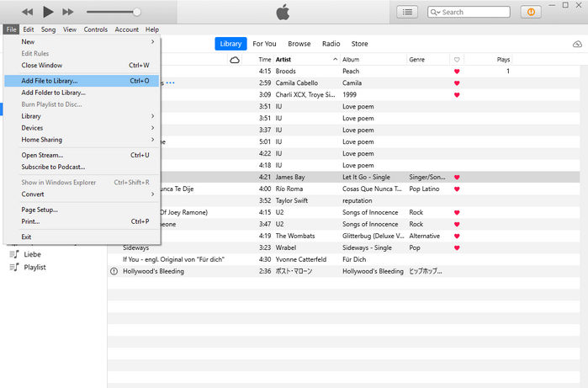Open the Song menu

click(48, 29)
